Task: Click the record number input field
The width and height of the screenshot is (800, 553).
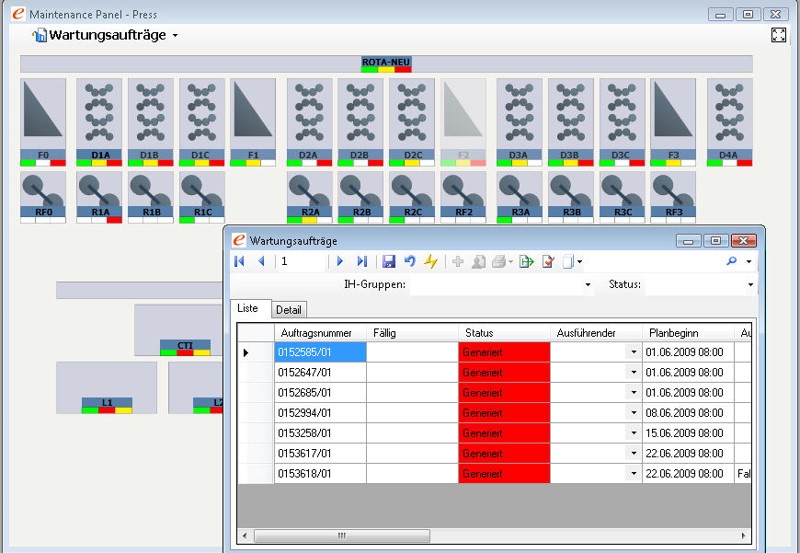Action: (302, 261)
